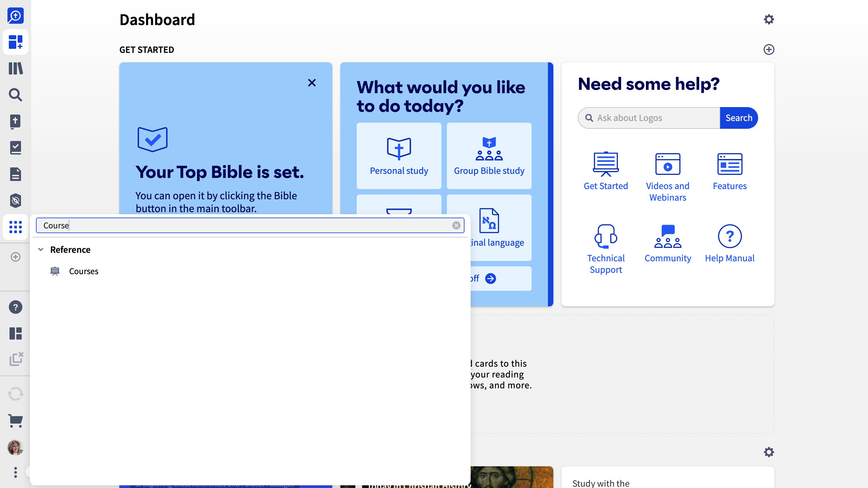
Task: Open the Search magnifier in sidebar
Action: 15,95
